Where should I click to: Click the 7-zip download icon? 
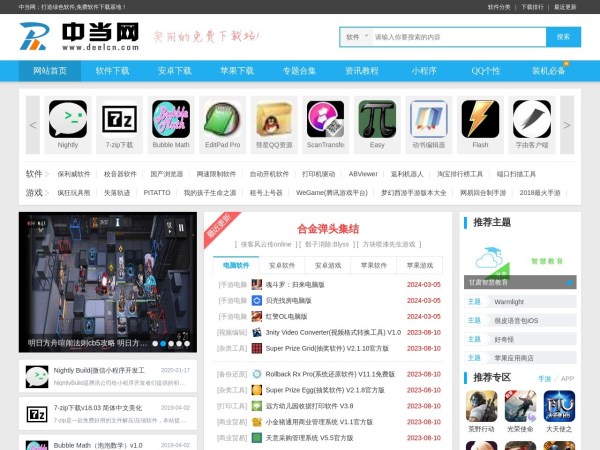119,119
